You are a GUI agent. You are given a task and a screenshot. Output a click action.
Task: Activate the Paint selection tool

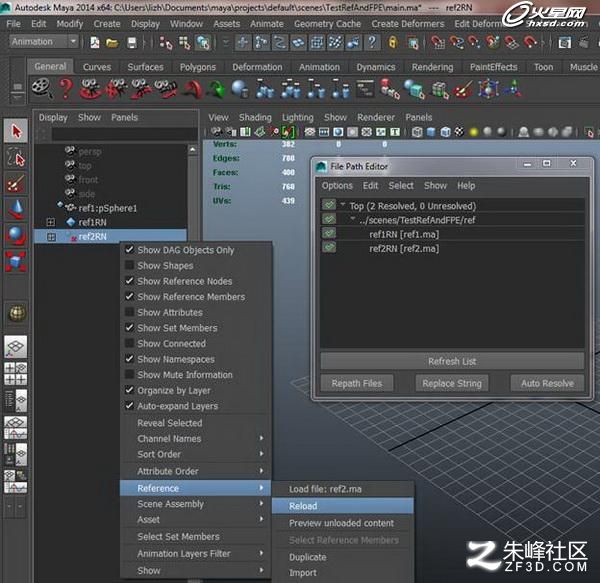click(x=16, y=183)
